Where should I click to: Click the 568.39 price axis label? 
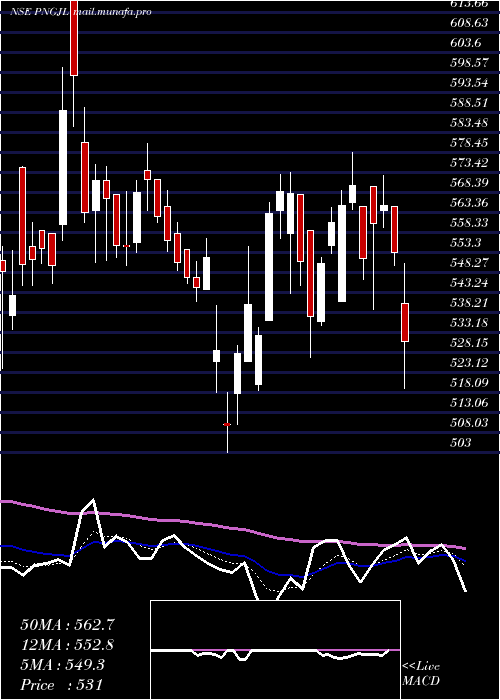point(469,183)
